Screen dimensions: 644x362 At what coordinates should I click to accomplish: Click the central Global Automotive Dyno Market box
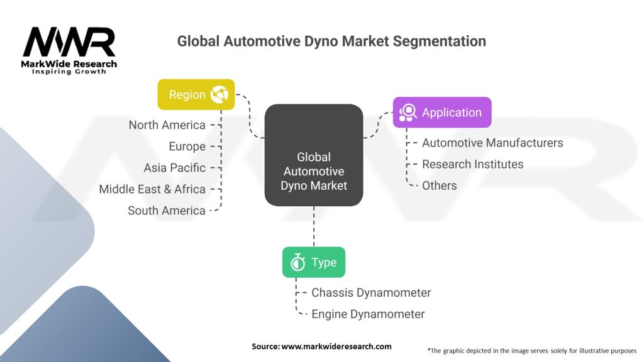coord(314,155)
